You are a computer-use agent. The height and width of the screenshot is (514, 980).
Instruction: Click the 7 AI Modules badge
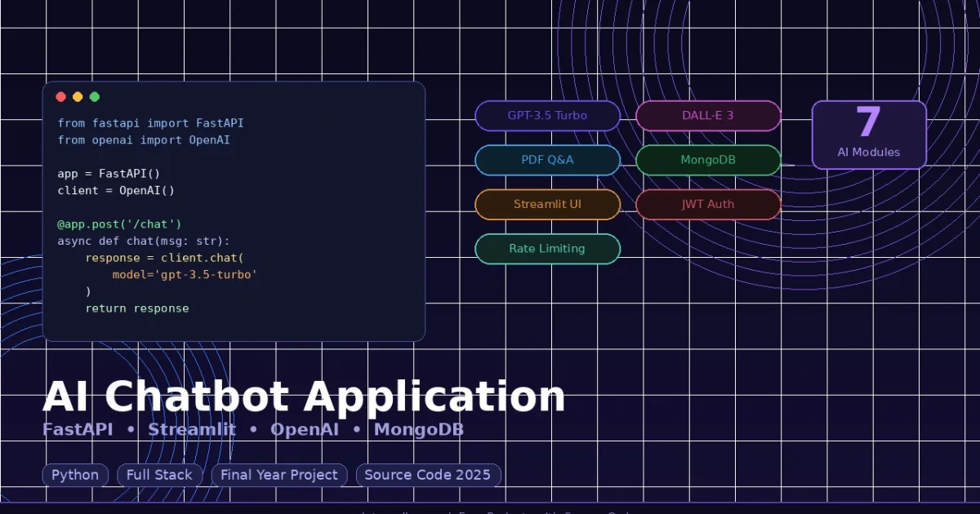tap(868, 135)
